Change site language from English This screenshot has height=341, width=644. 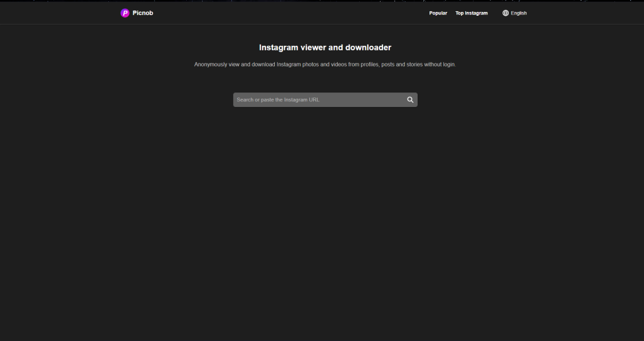tap(514, 13)
